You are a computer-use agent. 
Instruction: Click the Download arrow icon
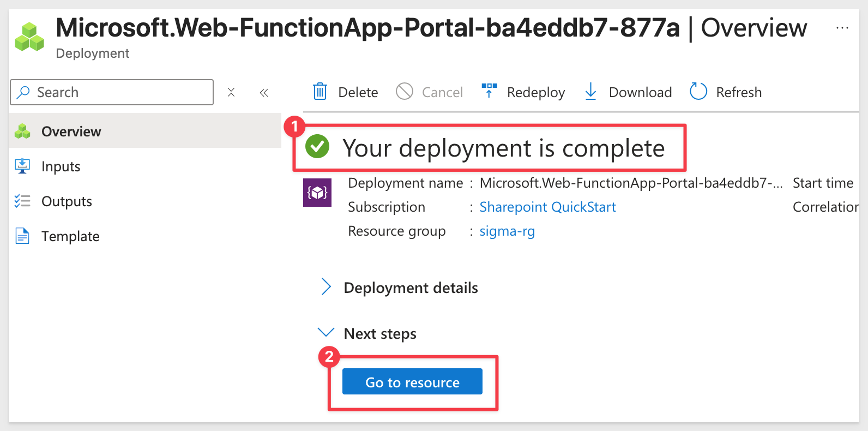point(590,92)
